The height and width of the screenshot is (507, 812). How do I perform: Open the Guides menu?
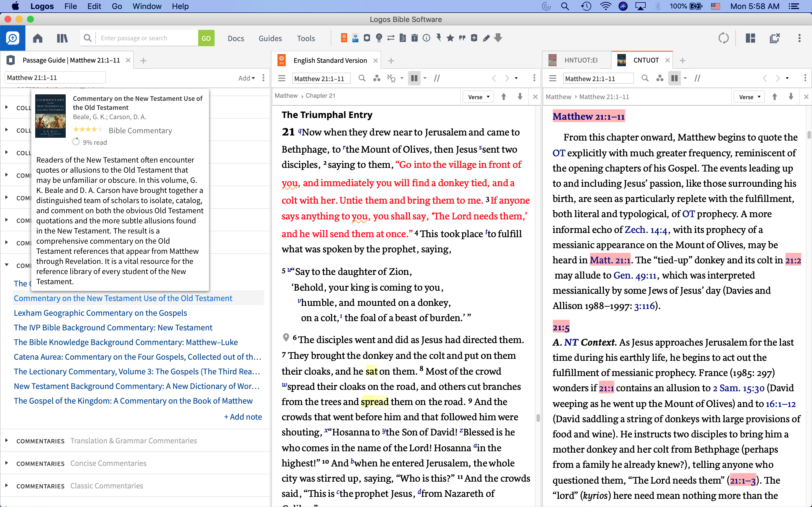(270, 38)
